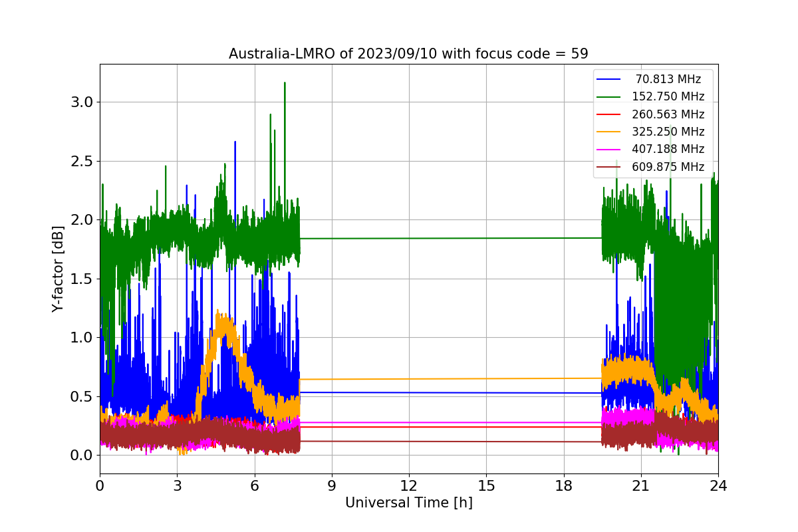Select the 260.563 MHz legend label

point(668,114)
